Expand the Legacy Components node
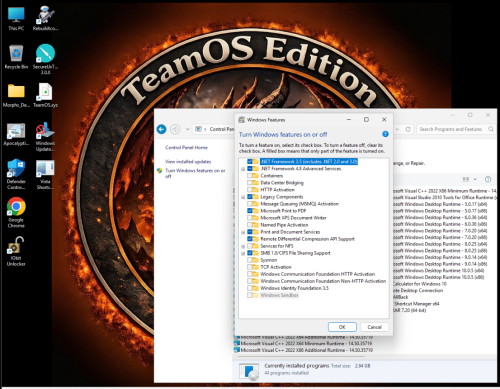 click(x=243, y=197)
